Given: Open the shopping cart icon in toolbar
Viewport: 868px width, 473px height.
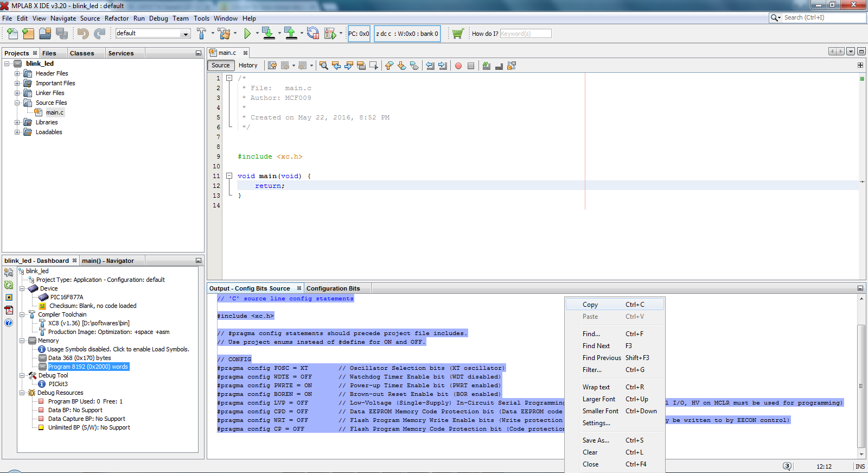Looking at the screenshot, I should tap(458, 34).
